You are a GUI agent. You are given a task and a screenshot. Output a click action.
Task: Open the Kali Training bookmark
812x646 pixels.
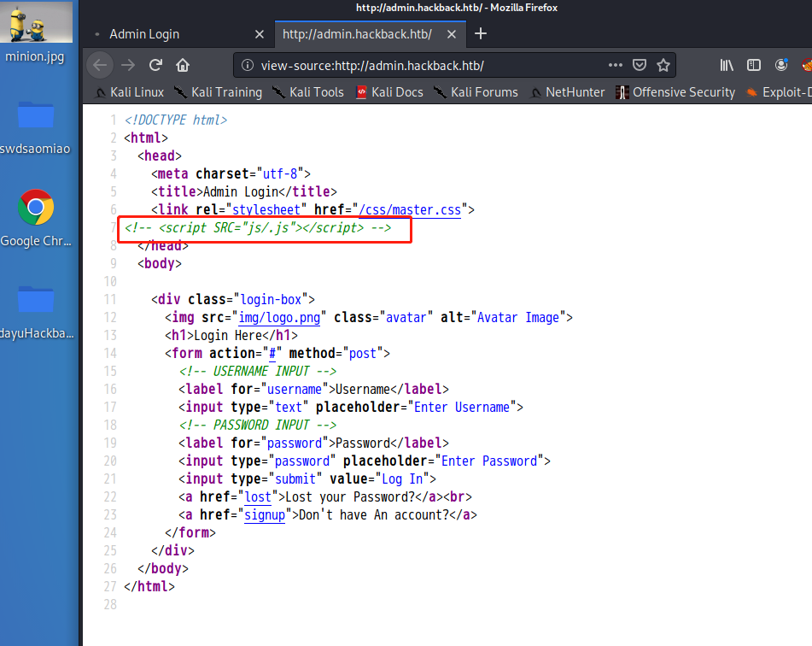[219, 92]
